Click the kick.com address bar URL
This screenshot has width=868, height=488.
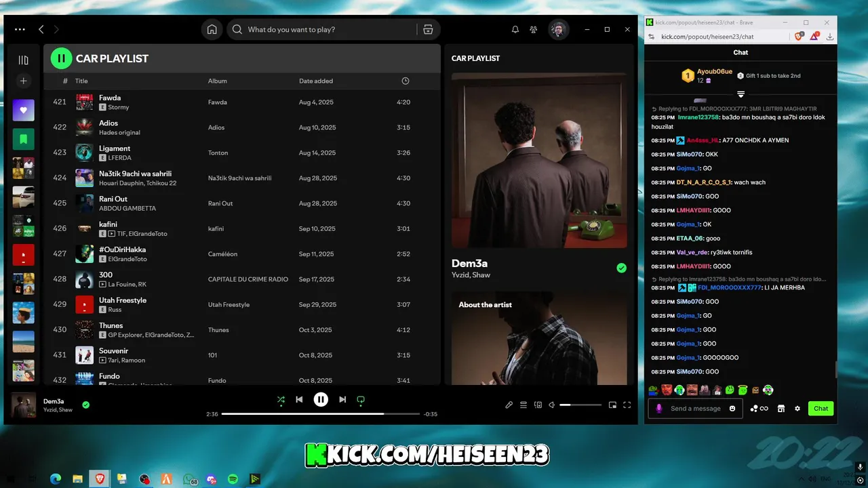pyautogui.click(x=707, y=37)
